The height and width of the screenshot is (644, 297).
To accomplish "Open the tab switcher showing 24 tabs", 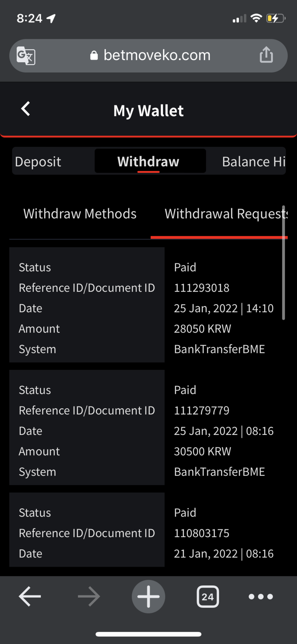I will point(208,596).
